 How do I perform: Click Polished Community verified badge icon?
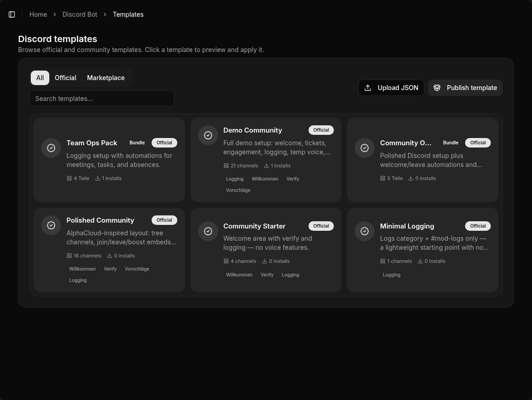pos(51,225)
